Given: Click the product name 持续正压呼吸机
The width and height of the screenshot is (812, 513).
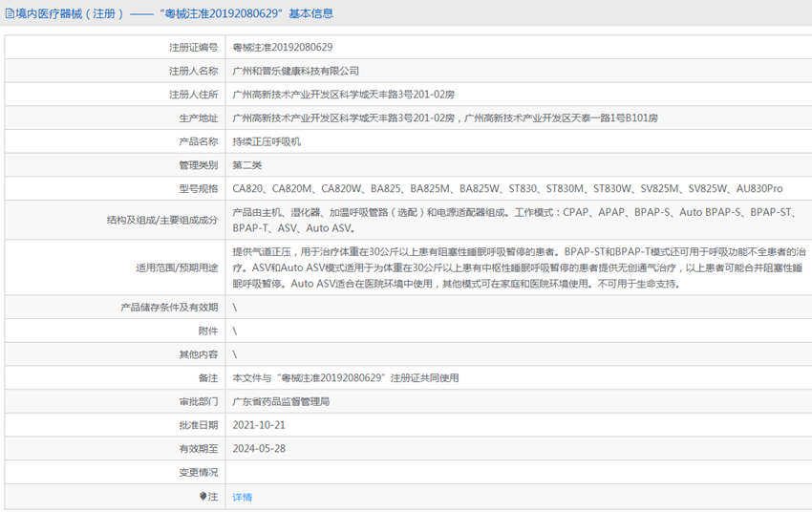Looking at the screenshot, I should pos(267,141).
